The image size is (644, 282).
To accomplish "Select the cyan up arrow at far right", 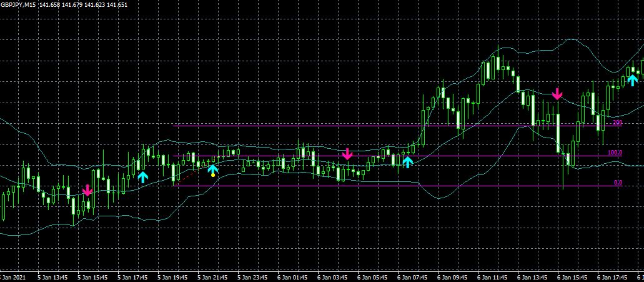I will (x=633, y=80).
